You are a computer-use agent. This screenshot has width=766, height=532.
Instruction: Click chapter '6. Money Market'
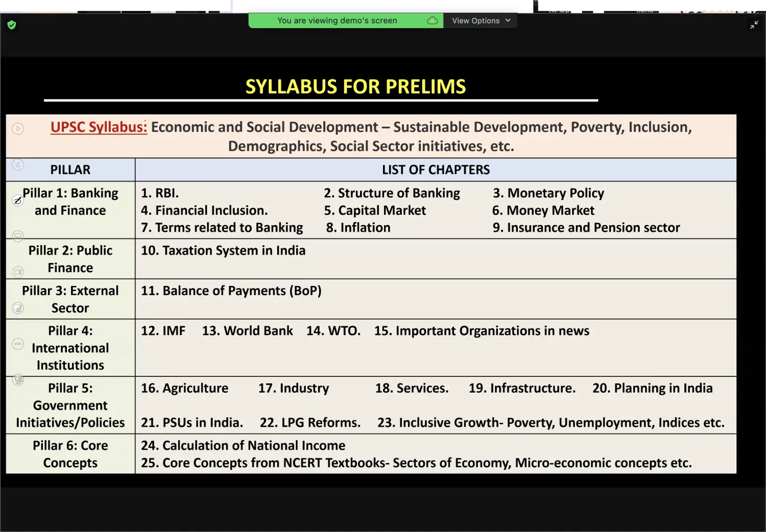coord(543,210)
